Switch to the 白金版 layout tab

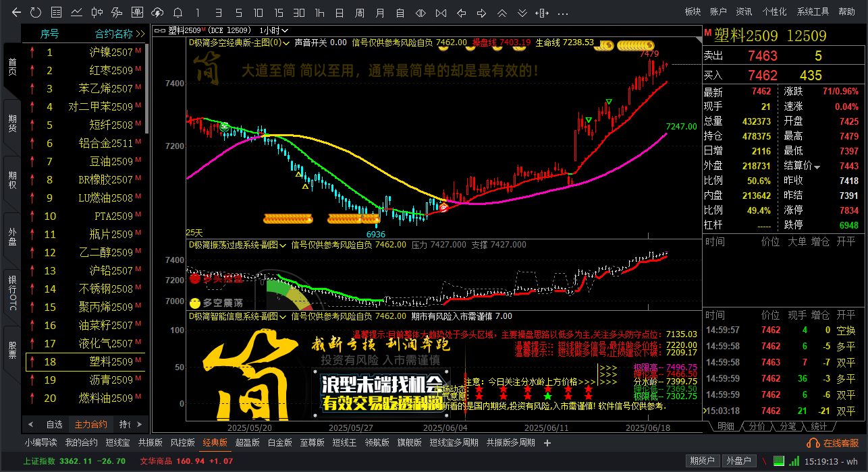pyautogui.click(x=279, y=443)
